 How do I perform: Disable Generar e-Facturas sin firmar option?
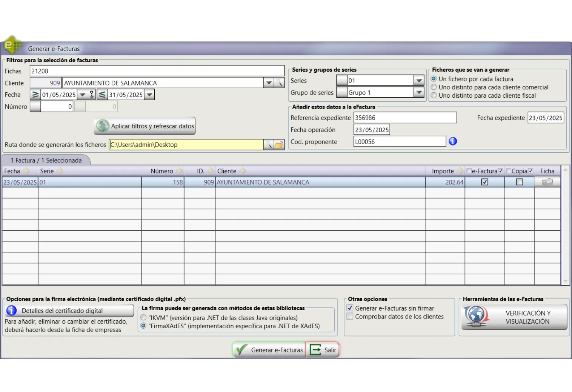coord(350,308)
